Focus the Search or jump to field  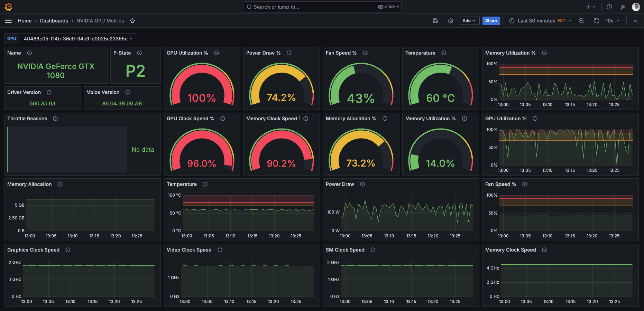322,7
